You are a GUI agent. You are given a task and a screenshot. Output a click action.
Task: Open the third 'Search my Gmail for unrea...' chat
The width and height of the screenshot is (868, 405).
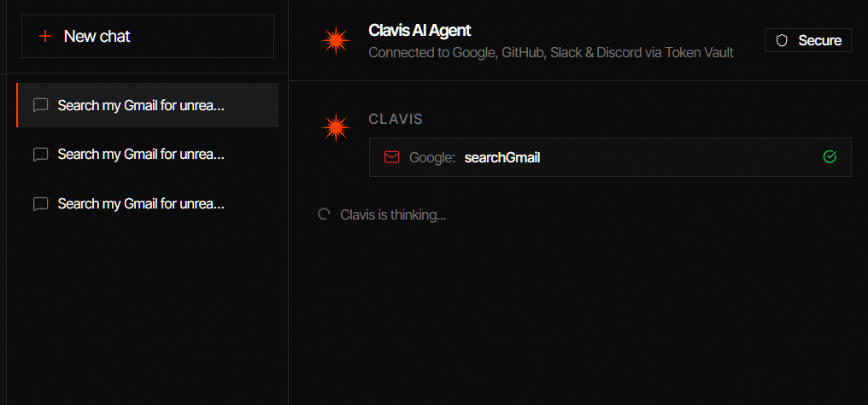click(x=148, y=204)
